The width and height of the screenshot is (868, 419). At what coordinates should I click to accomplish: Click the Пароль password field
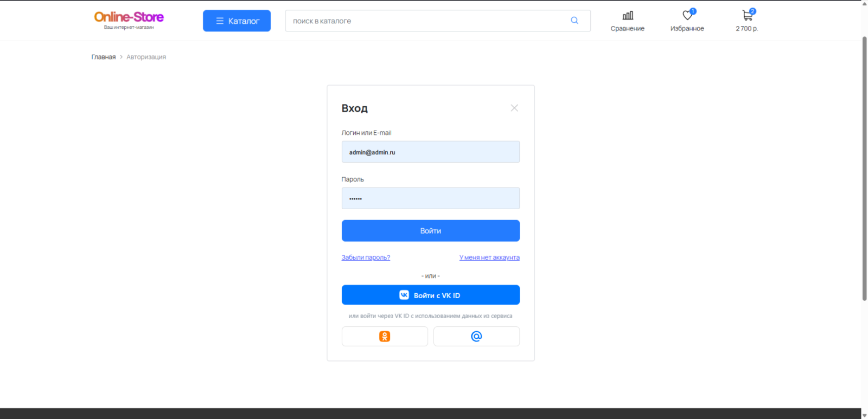tap(430, 198)
